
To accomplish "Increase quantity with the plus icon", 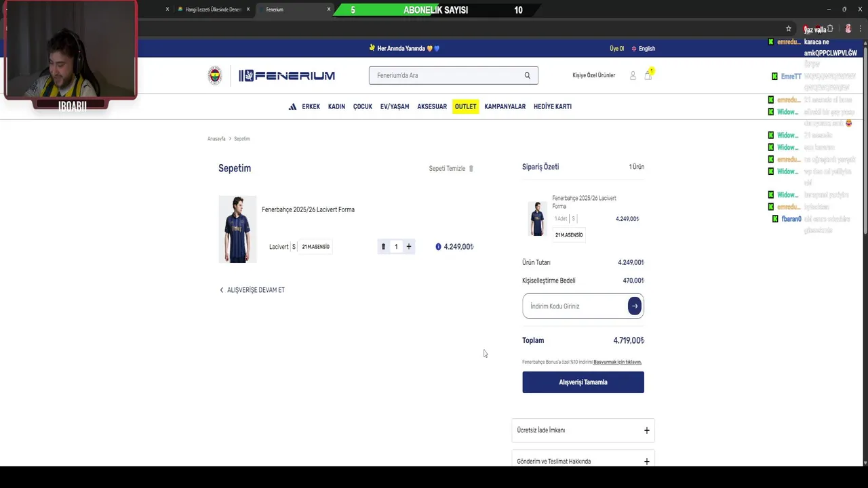I will [409, 247].
